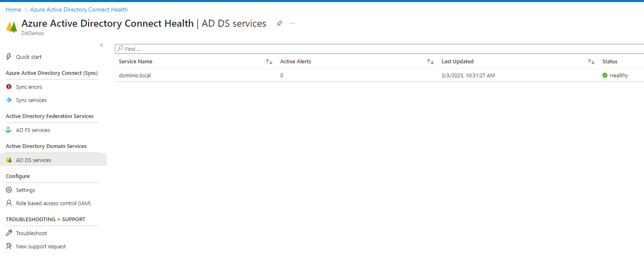Click the AD DS services tree icon

9,160
